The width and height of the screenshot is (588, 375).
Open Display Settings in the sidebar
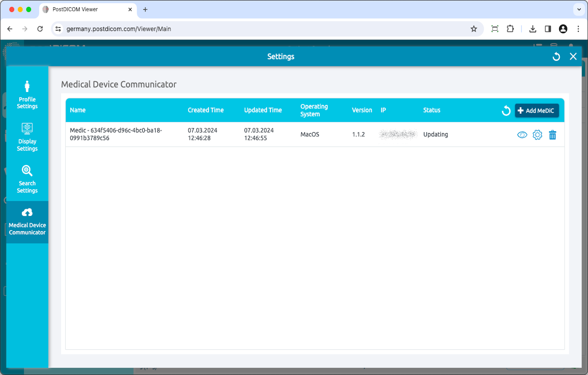tap(27, 137)
